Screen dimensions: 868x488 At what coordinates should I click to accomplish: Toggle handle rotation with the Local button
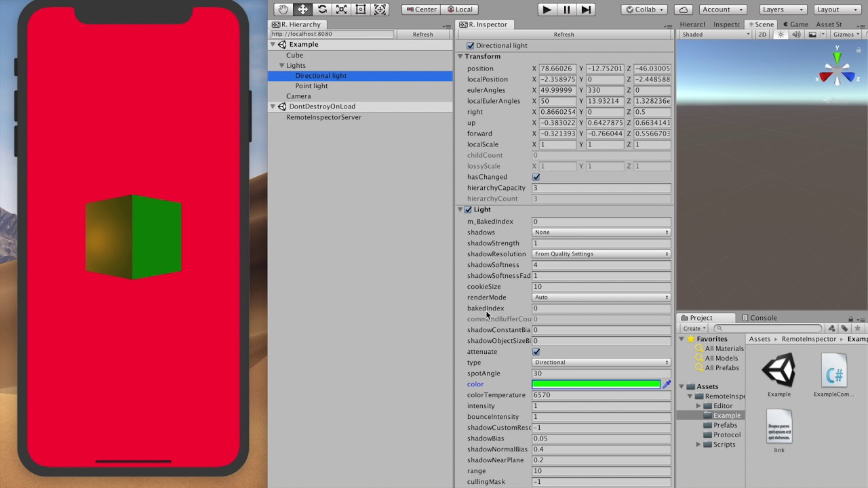pyautogui.click(x=459, y=9)
